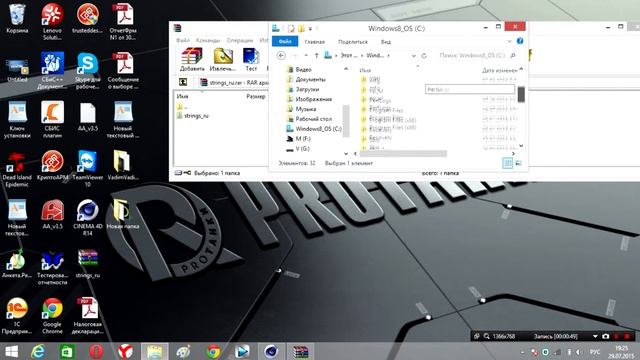Switch Explorer to details view
This screenshot has height=360, width=640.
pos(507,163)
